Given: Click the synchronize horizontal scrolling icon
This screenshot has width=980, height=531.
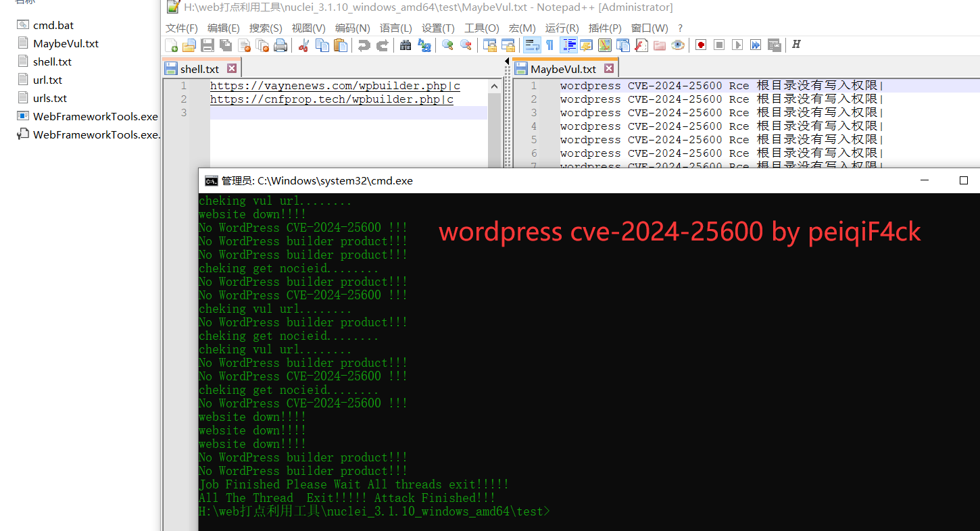Looking at the screenshot, I should 508,45.
